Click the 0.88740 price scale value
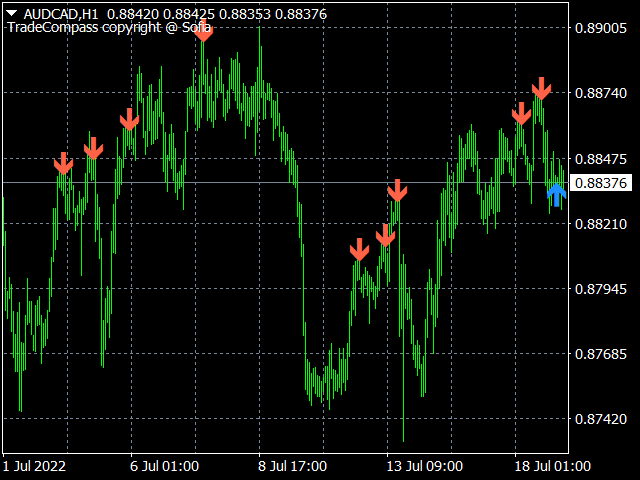This screenshot has width=640, height=480. [600, 93]
